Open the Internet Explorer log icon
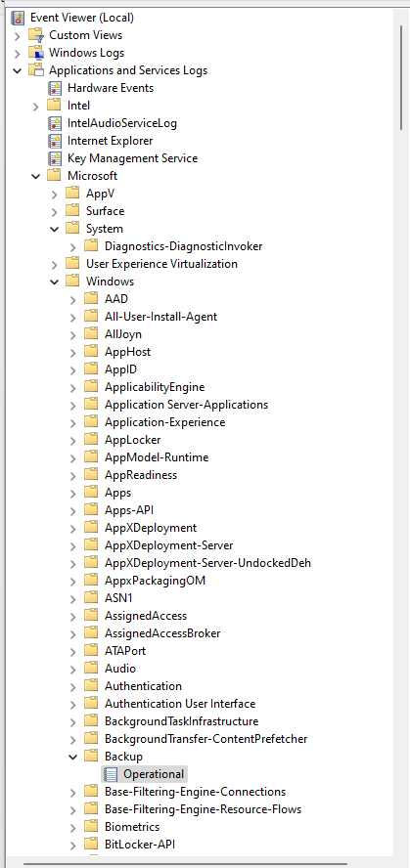 54,141
